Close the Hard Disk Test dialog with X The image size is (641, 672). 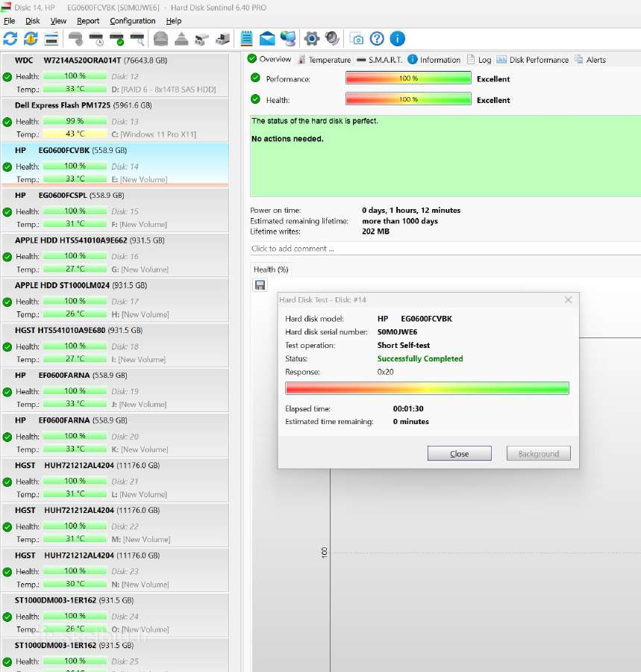568,300
